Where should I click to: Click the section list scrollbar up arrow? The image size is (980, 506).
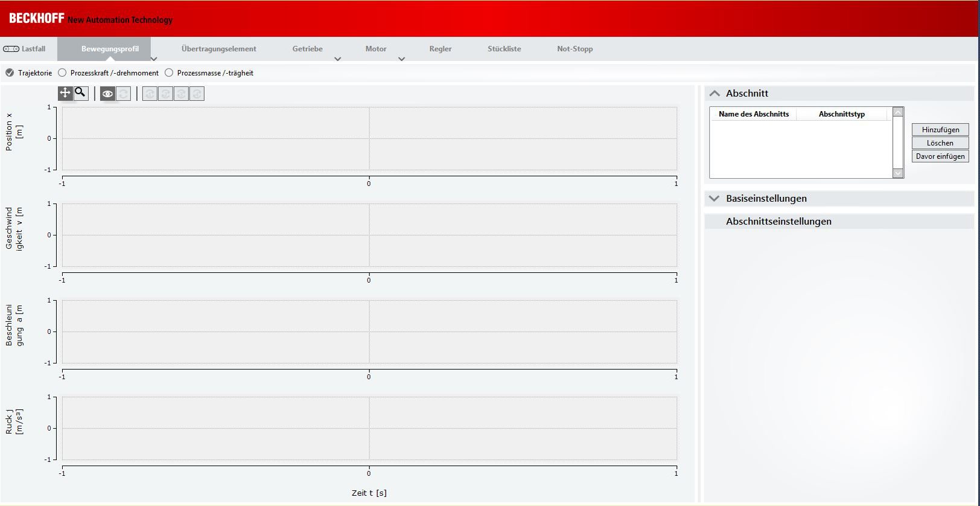(x=898, y=112)
